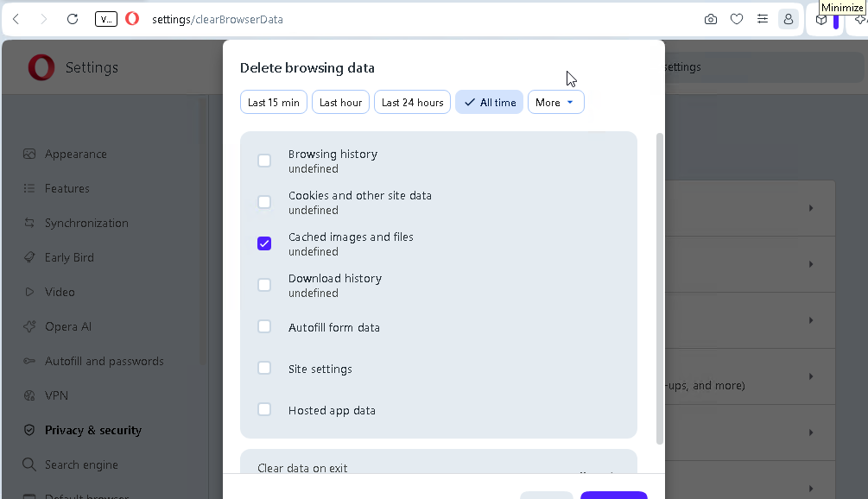
Task: Uncheck Cached images and files
Action: pyautogui.click(x=264, y=243)
